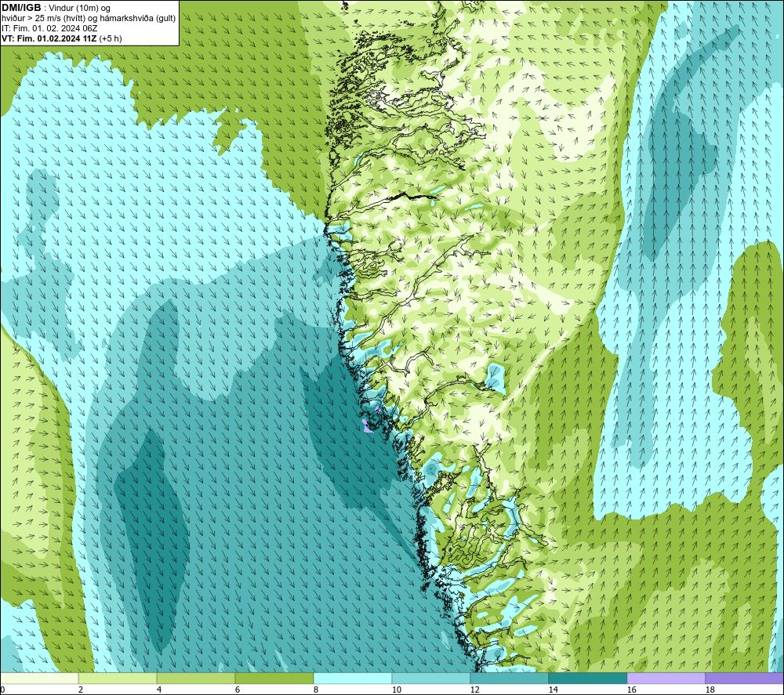This screenshot has height=695, width=784.
Task: Click the 'VT: Fim. 01.02.2024 11Z' line
Action: point(61,38)
